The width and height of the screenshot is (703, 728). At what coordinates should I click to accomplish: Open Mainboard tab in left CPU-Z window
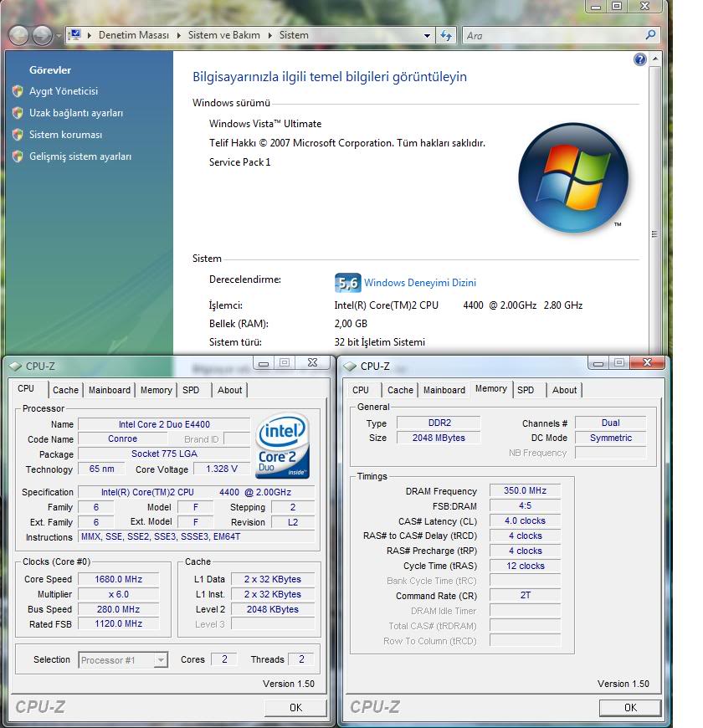point(110,390)
